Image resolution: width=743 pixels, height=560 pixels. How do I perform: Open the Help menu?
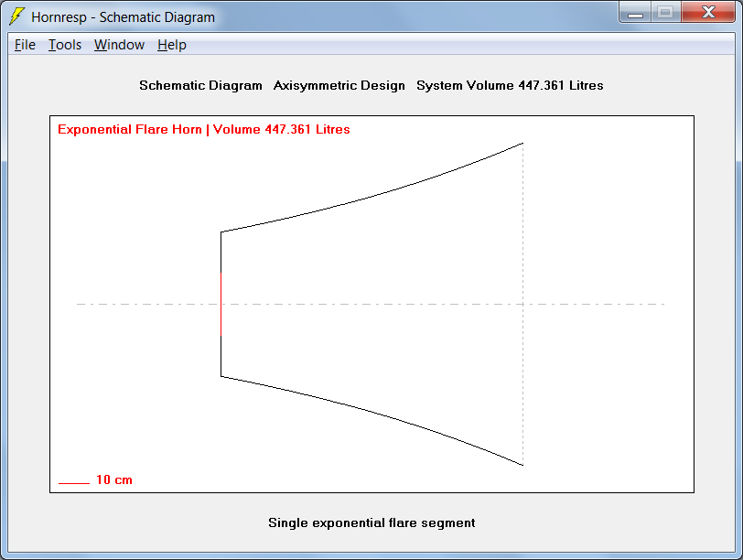pyautogui.click(x=171, y=45)
